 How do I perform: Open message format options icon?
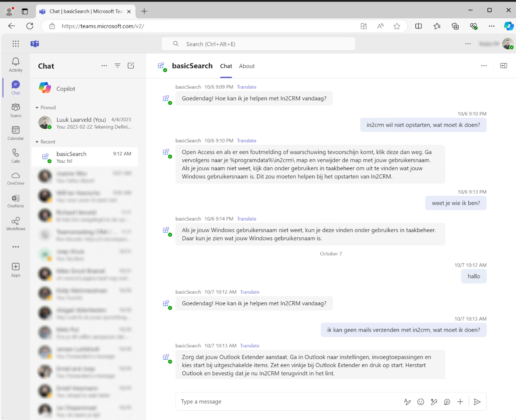[407, 402]
